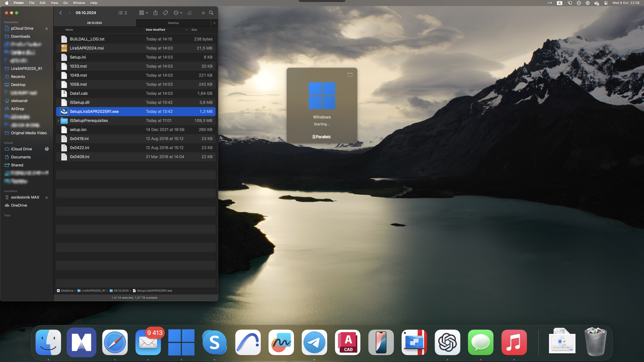Open the group-by dropdown in toolbar
Screen dimensions: 644x362
(143, 13)
